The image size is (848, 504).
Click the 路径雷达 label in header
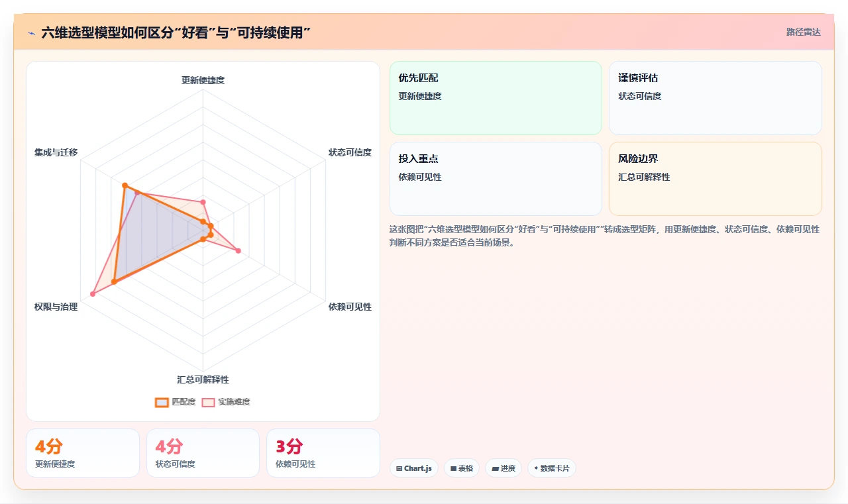click(804, 32)
